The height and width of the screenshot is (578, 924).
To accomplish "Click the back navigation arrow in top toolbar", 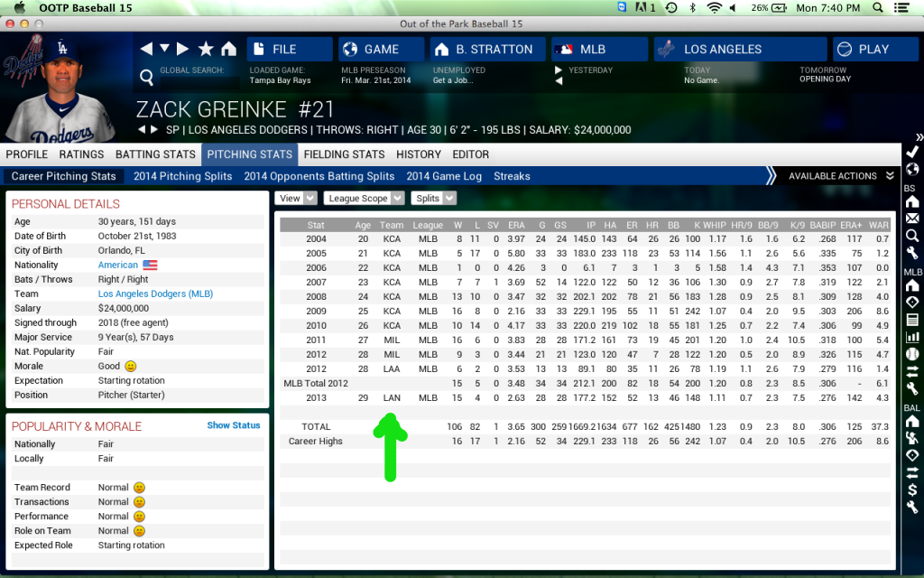I will (x=146, y=49).
